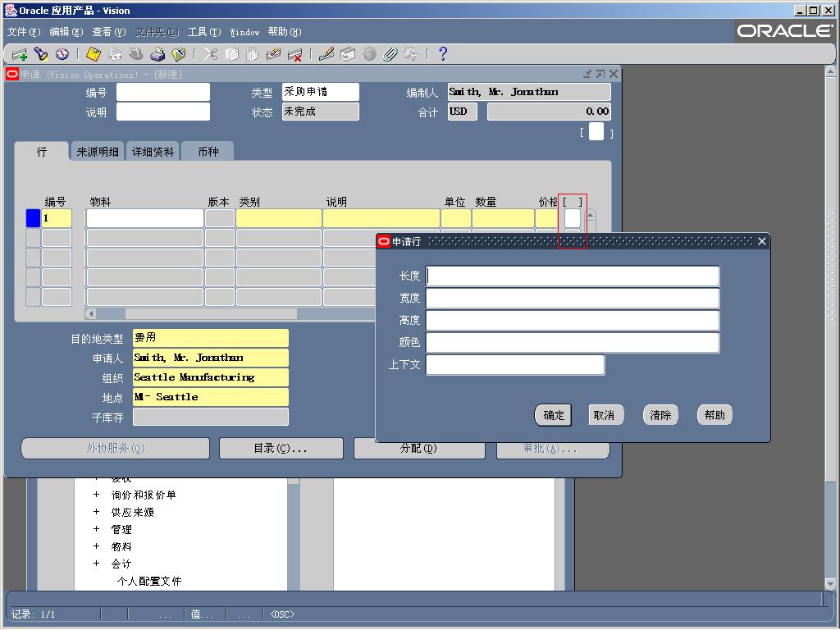
Task: Click the header descriptive flexfield bracket box
Action: pos(596,131)
